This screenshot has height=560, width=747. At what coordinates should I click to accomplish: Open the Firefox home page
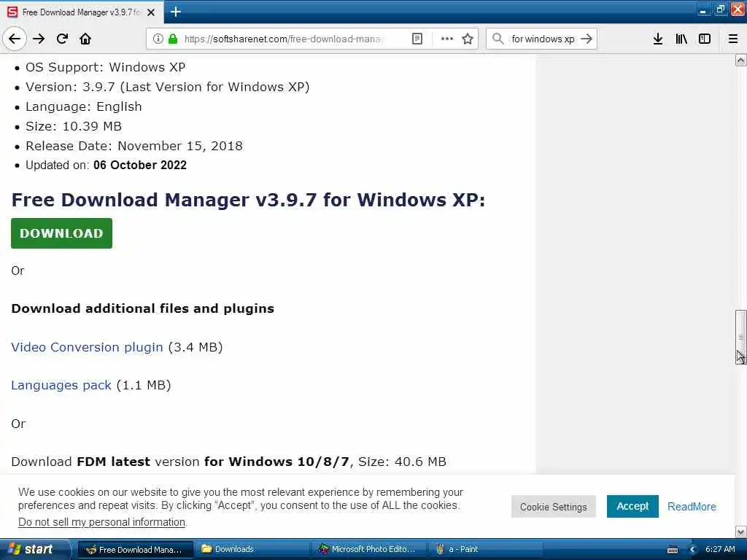point(85,39)
